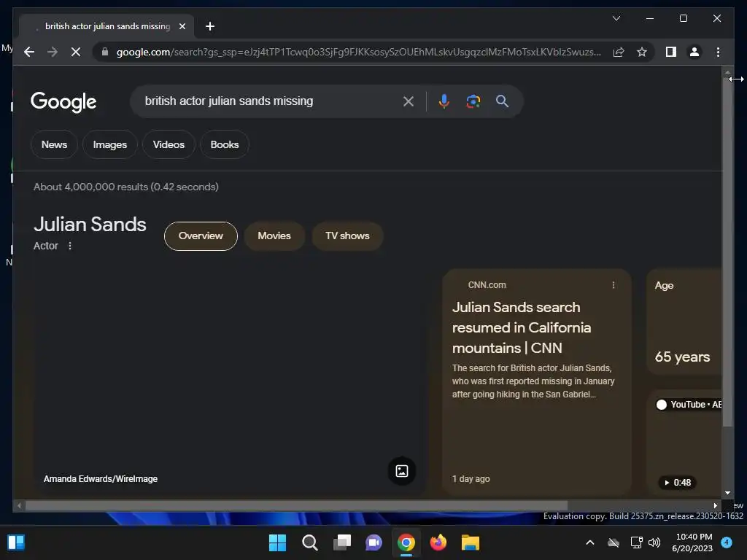Screen dimensions: 747x560
Task: Click the scroll-left arrow of horizontal scrollbar
Action: tap(19, 506)
